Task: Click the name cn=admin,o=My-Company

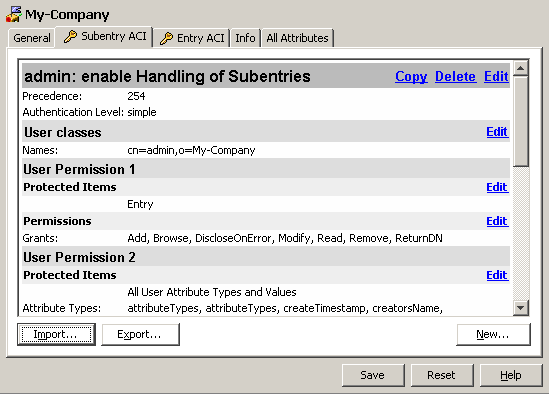Action: pos(191,150)
